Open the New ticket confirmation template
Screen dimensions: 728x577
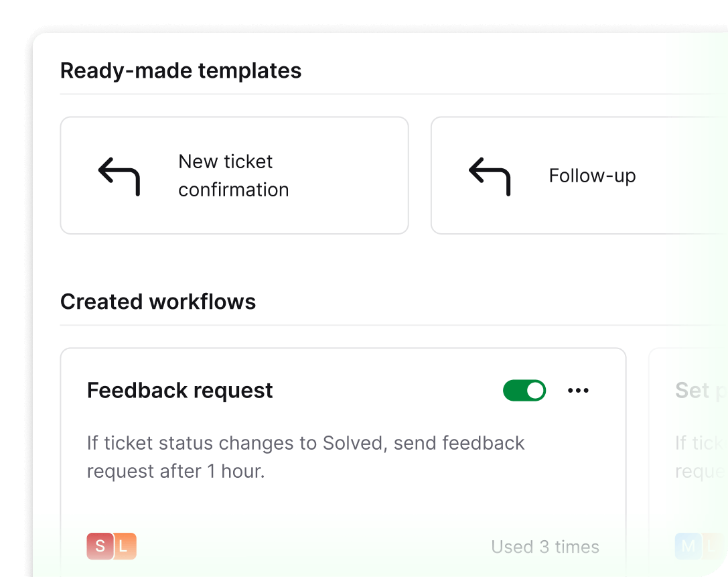pos(234,175)
